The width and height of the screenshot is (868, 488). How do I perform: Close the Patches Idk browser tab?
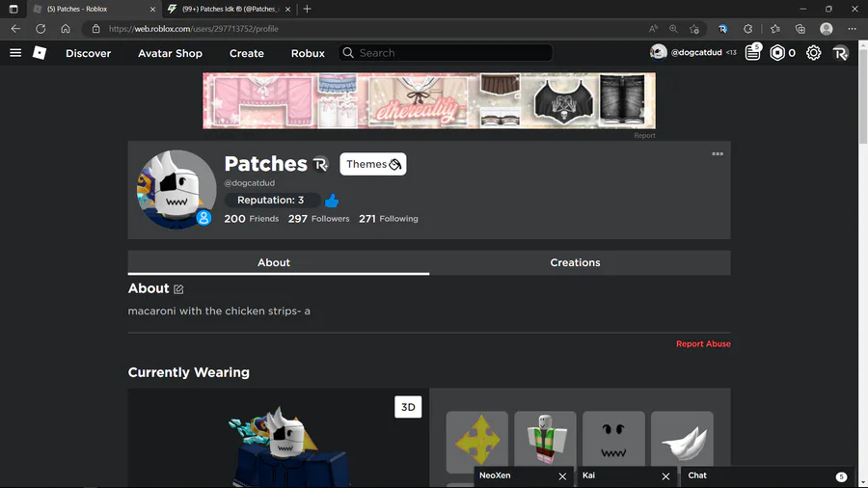point(287,10)
